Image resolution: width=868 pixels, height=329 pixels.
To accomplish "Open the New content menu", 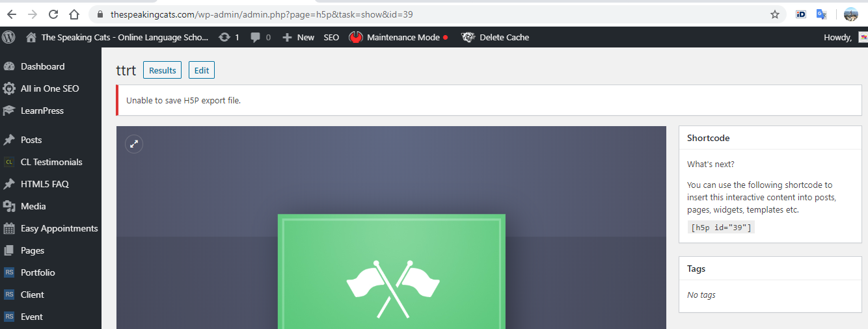I will click(x=298, y=37).
